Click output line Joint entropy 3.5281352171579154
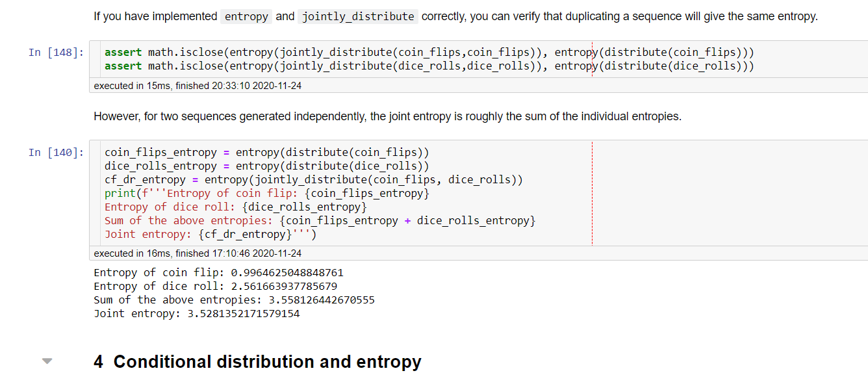868x373 pixels. 197,314
